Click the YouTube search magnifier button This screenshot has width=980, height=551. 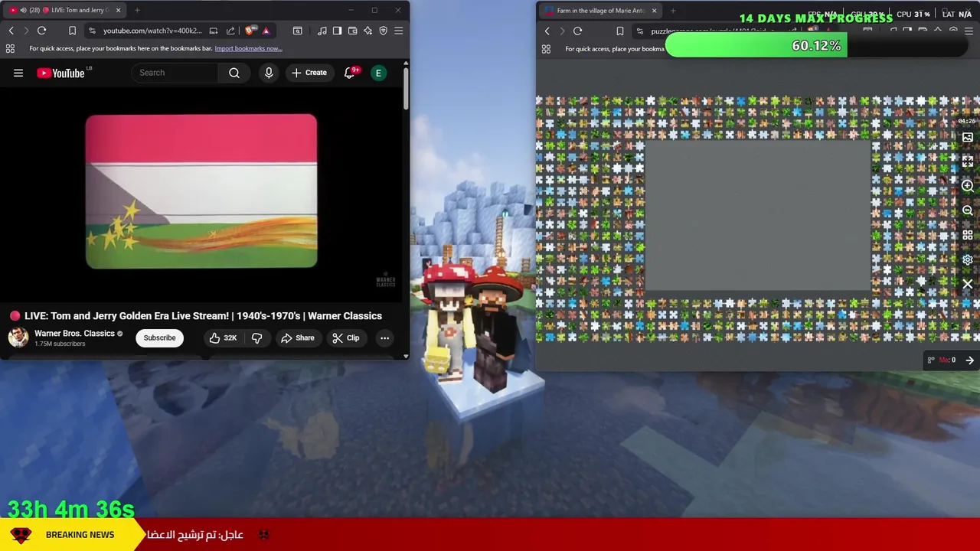(234, 73)
